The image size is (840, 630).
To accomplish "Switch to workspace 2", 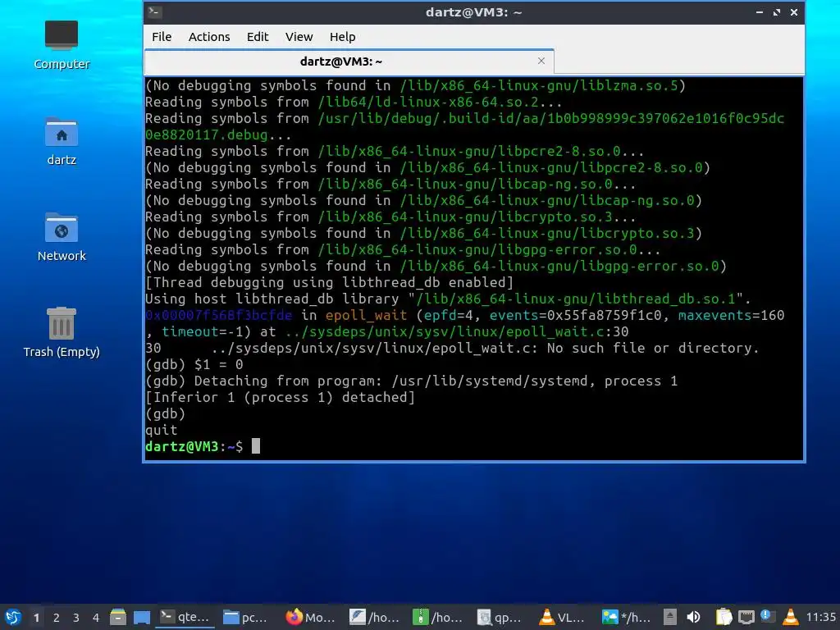I will (x=57, y=618).
